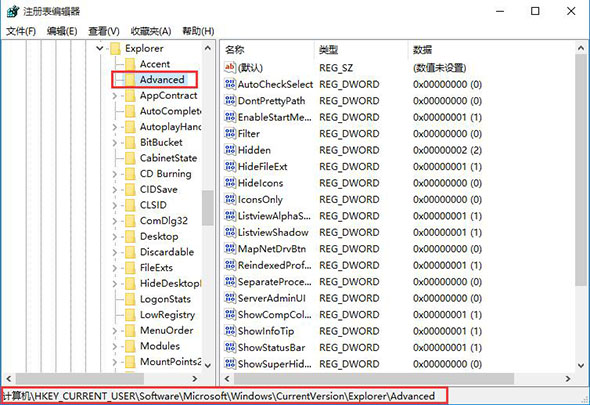Click the Desktop folder icon in tree

[x=130, y=236]
